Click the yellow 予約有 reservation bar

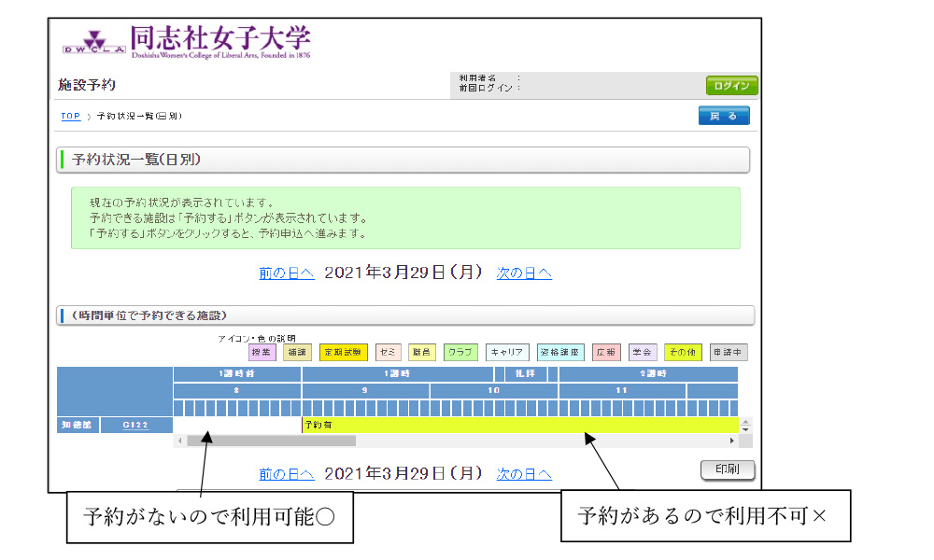(x=520, y=425)
